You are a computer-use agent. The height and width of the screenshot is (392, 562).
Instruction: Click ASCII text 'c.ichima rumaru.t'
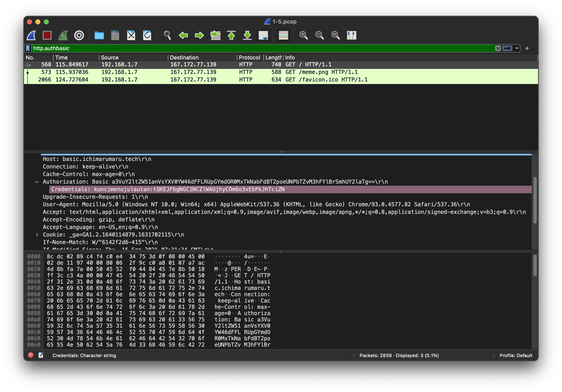[242, 288]
